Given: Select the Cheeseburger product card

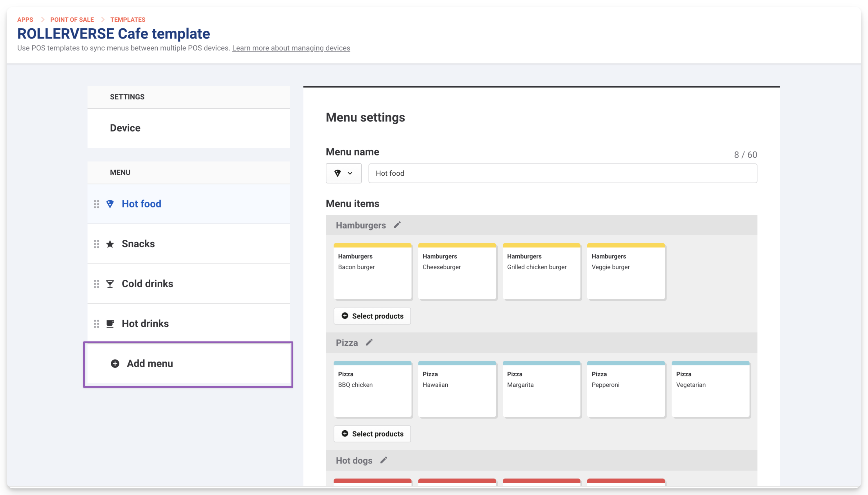Looking at the screenshot, I should point(457,271).
